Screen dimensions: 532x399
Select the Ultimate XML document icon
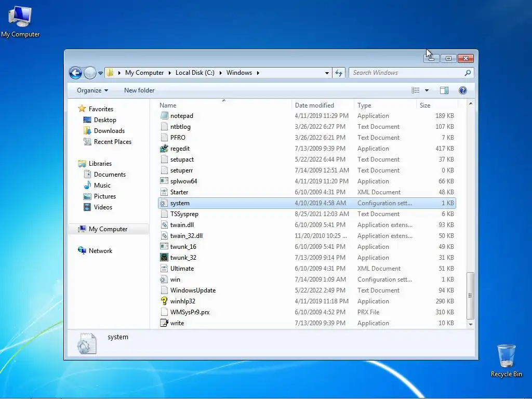click(x=164, y=269)
